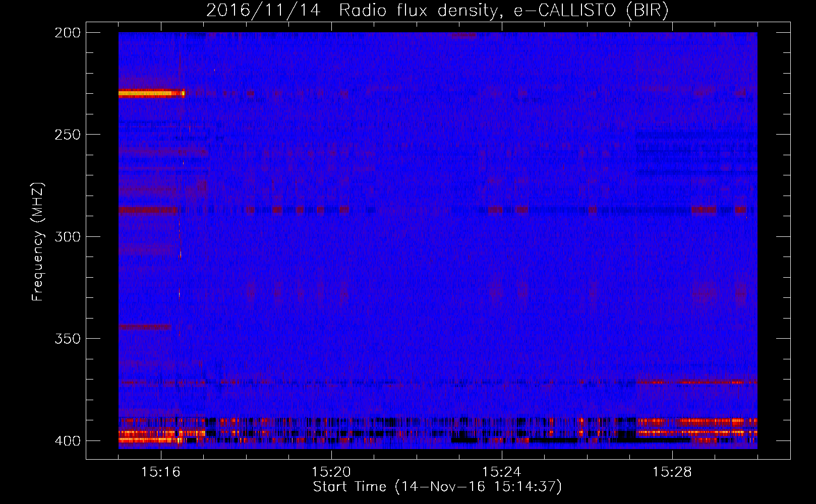Viewport: 816px width, 504px height.
Task: Click the 400 frequency tick label
Action: click(67, 440)
